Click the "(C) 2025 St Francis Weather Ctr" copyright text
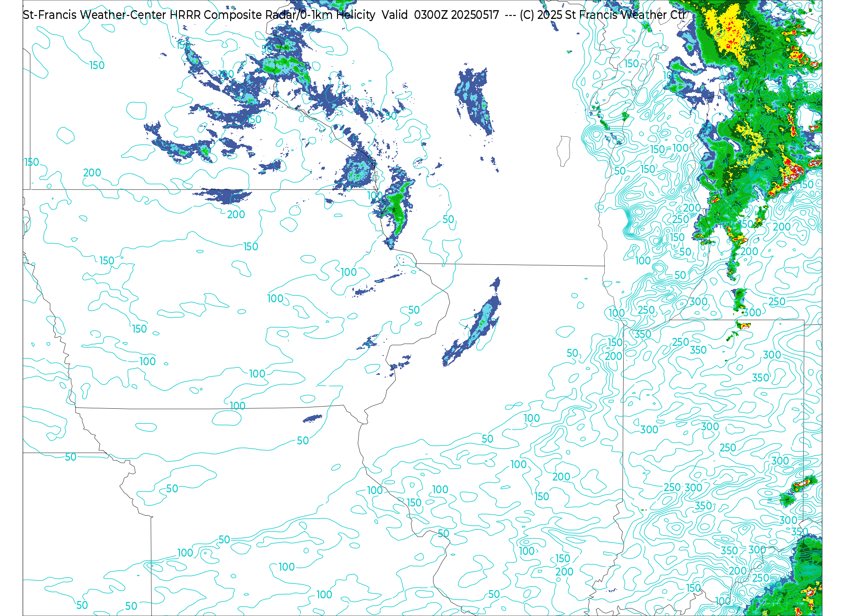 (x=603, y=15)
